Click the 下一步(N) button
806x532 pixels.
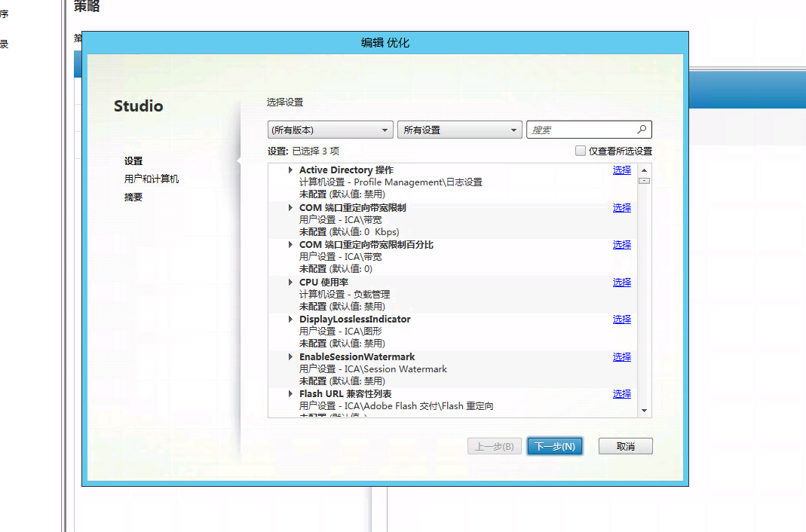coord(555,446)
